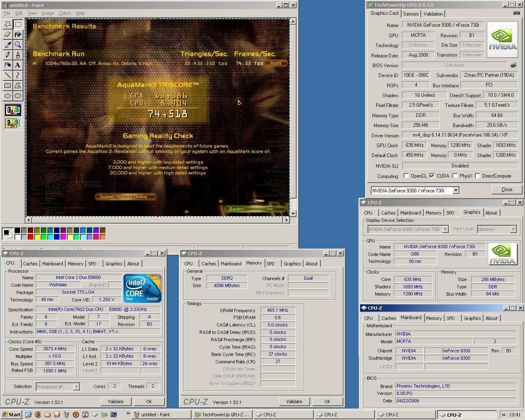This screenshot has height=420, width=525.
Task: Select the Text tool (letter A)
Action: pos(18,65)
